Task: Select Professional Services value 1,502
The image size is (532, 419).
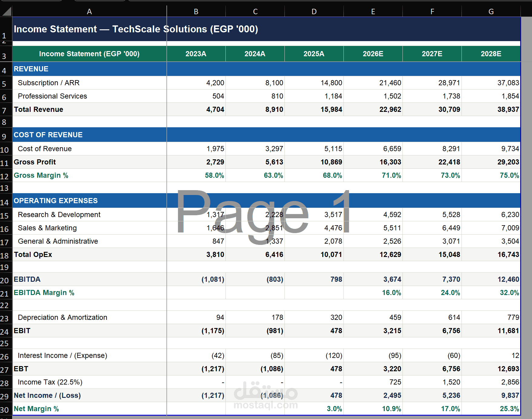Action: 373,96
